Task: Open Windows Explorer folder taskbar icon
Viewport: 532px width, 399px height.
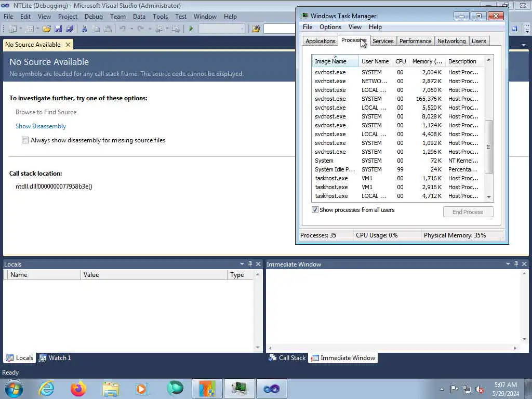Action: point(111,389)
